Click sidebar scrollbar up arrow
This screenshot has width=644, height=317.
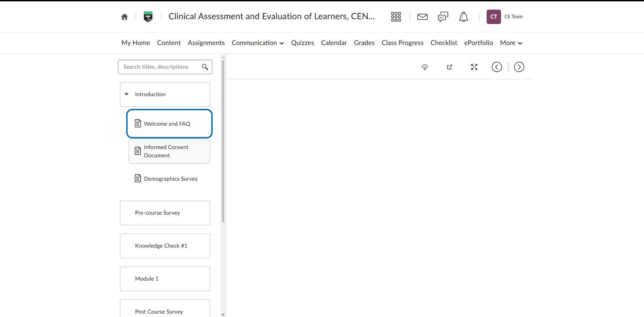[223, 57]
